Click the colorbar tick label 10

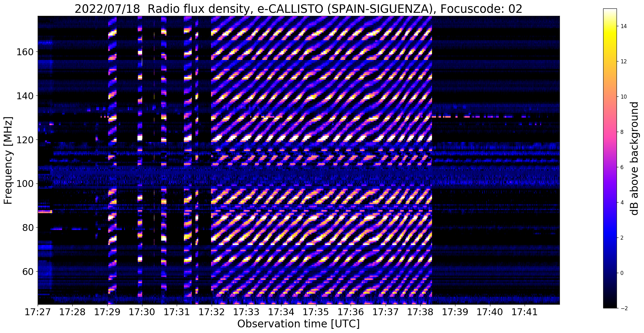624,97
